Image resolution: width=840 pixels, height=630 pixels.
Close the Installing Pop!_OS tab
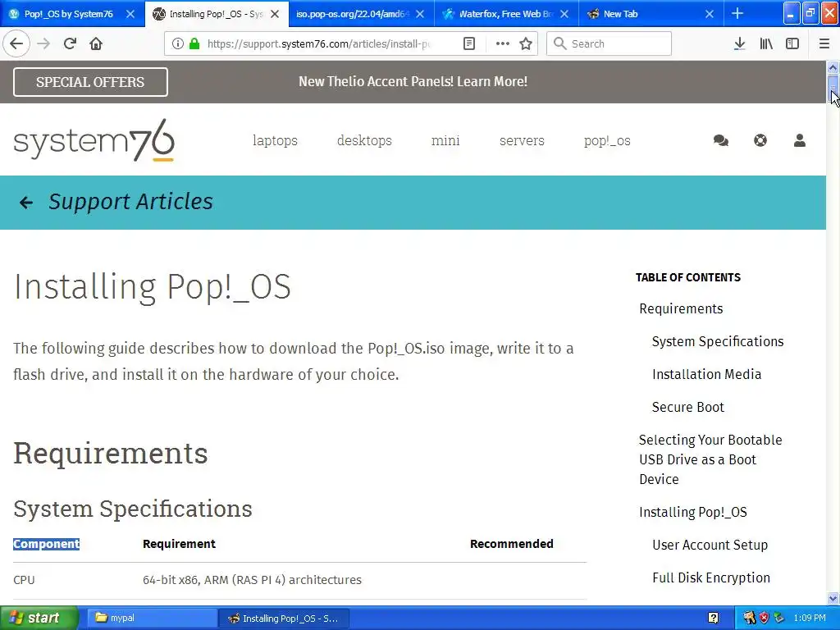275,14
